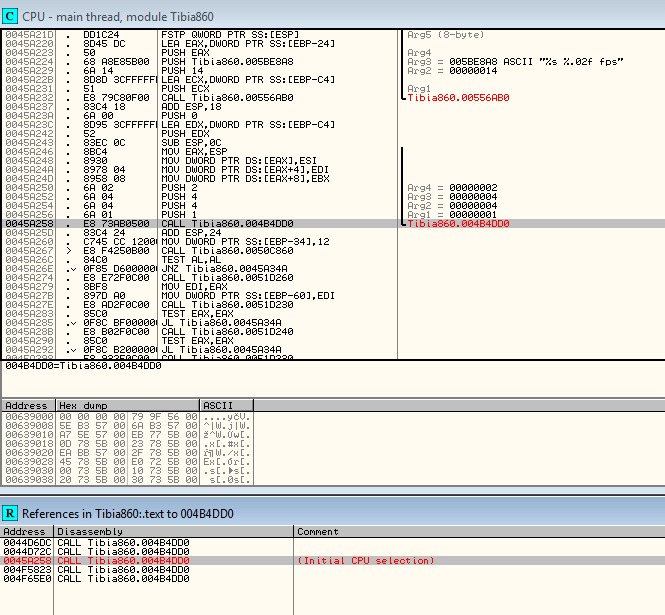Viewport: 665px width, 615px height.
Task: Select MOV DWORD PTR DS:[EAX],ESI line
Action: click(x=239, y=160)
